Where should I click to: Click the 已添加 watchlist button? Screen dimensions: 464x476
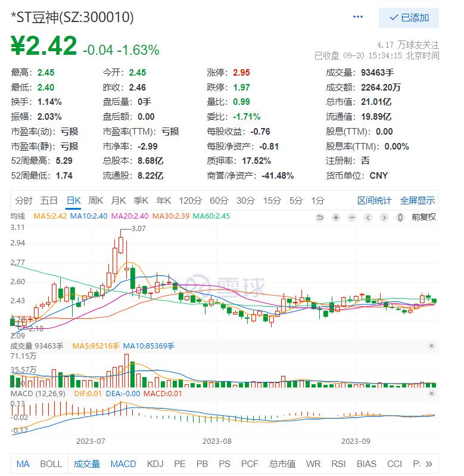[x=409, y=18]
